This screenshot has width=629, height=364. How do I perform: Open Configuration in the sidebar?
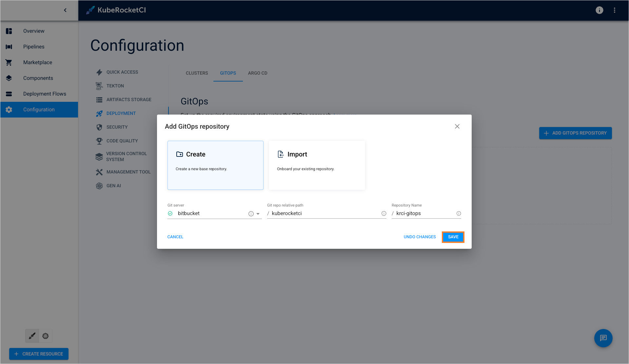pos(39,110)
